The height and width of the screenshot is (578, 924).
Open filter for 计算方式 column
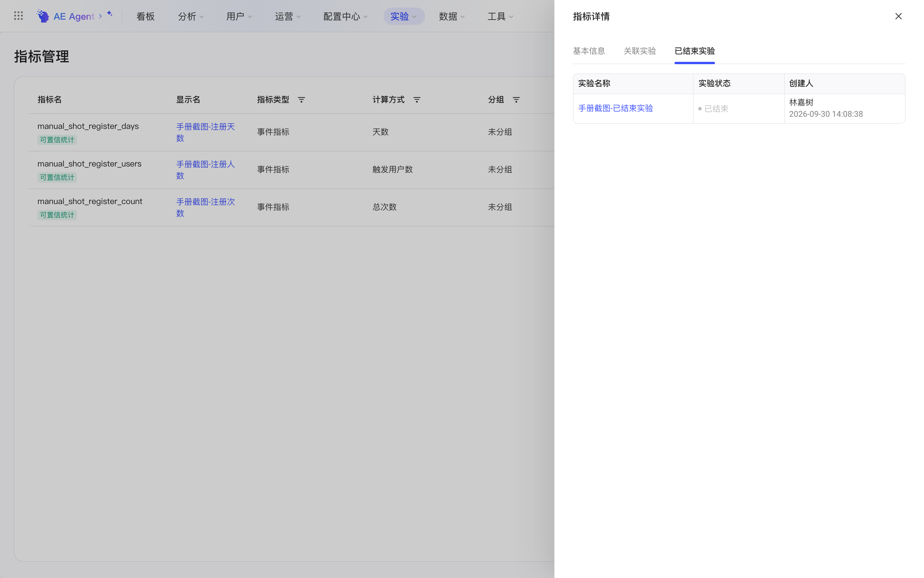[x=417, y=100]
